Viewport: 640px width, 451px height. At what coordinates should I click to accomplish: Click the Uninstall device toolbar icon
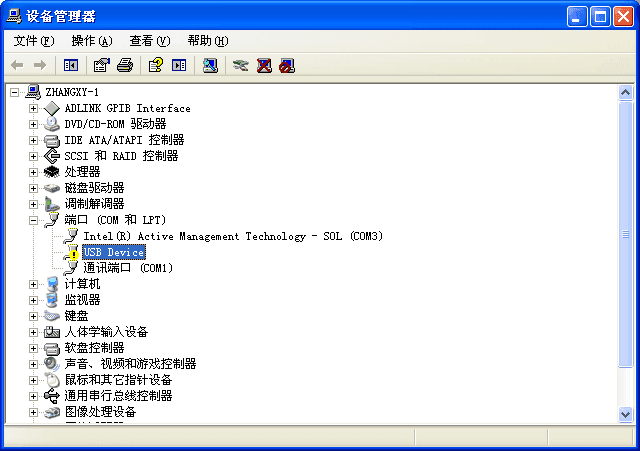click(264, 65)
